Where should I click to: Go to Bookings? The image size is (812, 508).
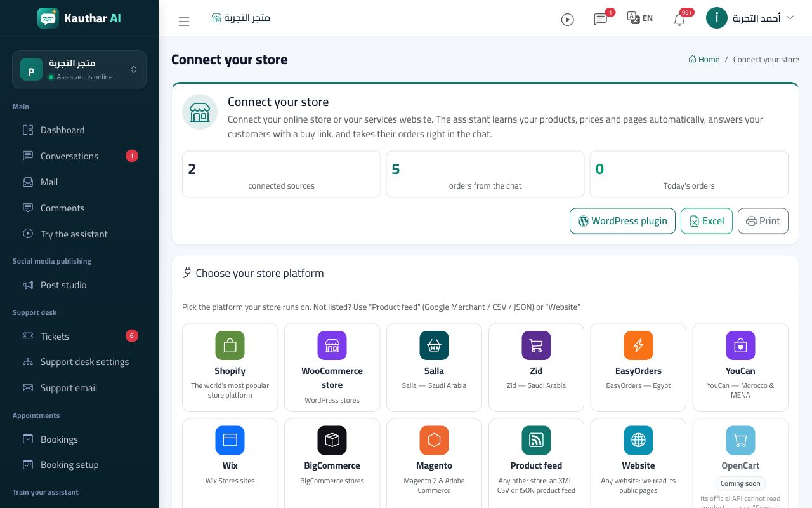[x=79, y=439]
